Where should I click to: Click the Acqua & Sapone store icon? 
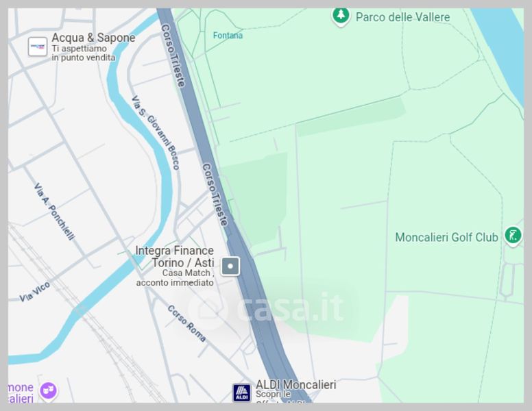tap(38, 47)
